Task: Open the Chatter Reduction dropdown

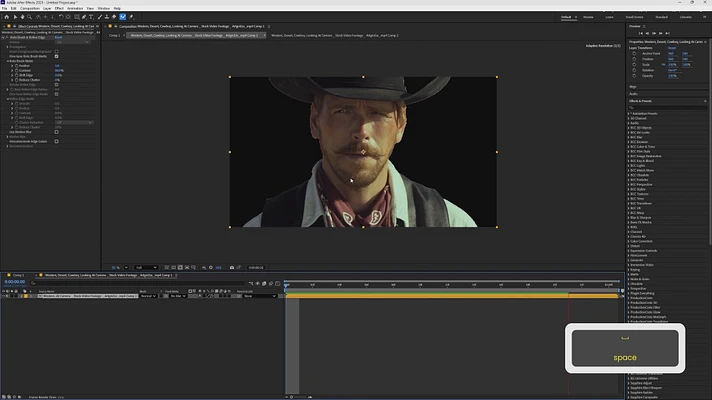Action: pyautogui.click(x=74, y=123)
